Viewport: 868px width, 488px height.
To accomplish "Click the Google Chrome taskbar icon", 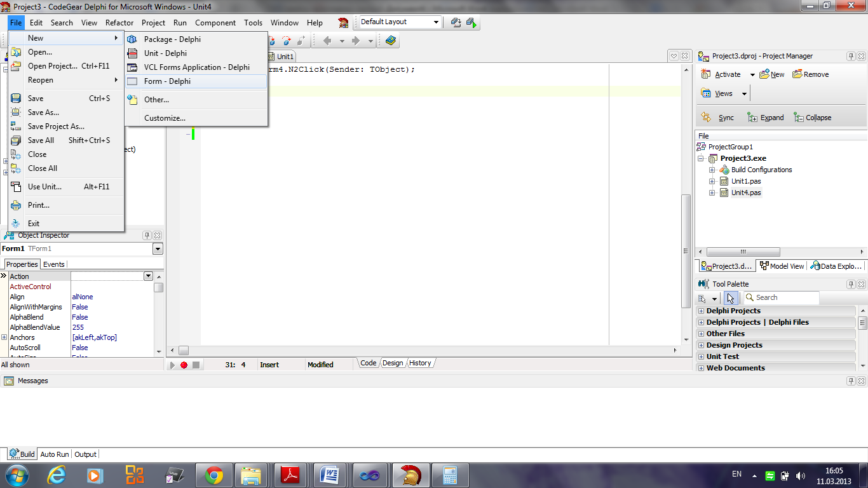I will (x=214, y=475).
